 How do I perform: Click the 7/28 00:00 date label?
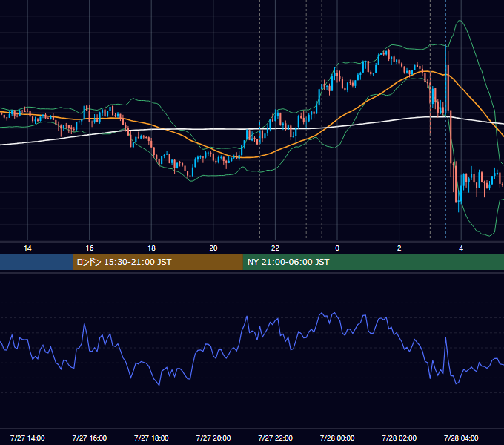(x=337, y=438)
